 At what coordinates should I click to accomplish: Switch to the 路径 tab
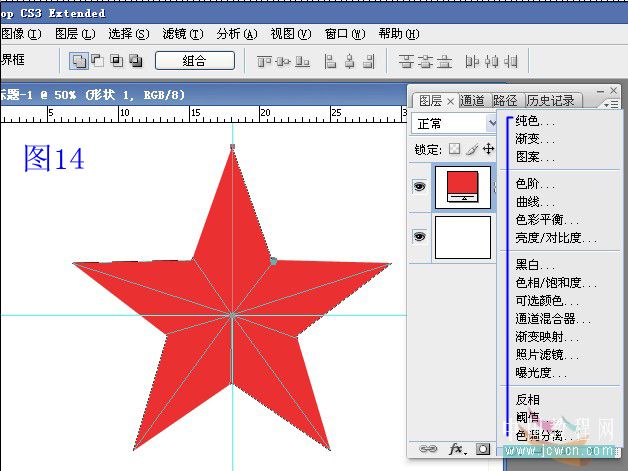click(x=505, y=101)
